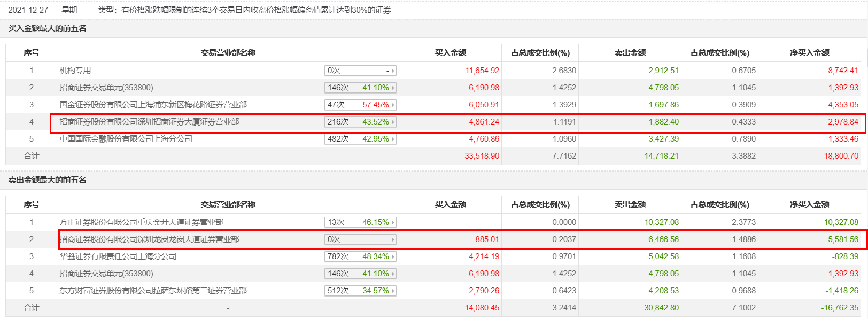
Task: Select the 卖出金额最大的前五名 section title
Action: pos(48,180)
